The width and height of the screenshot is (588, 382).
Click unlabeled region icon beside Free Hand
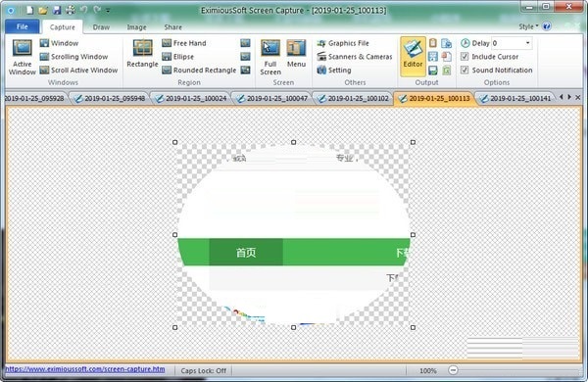245,43
